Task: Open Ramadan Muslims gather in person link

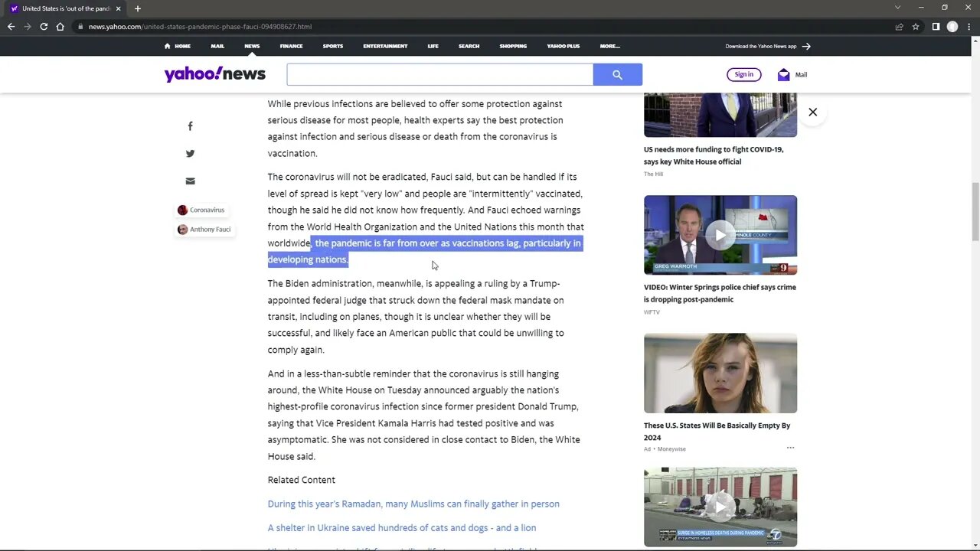Action: point(413,504)
